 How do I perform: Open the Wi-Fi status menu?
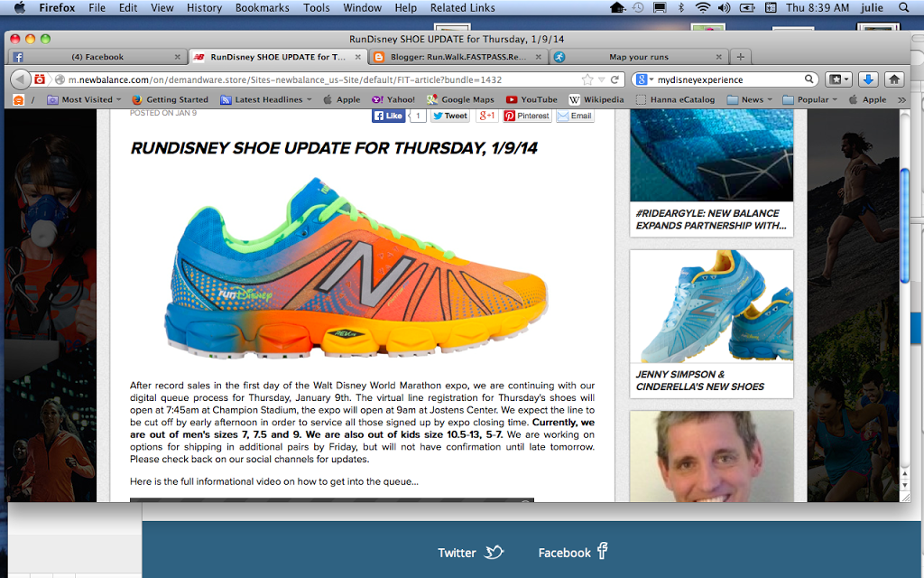702,7
